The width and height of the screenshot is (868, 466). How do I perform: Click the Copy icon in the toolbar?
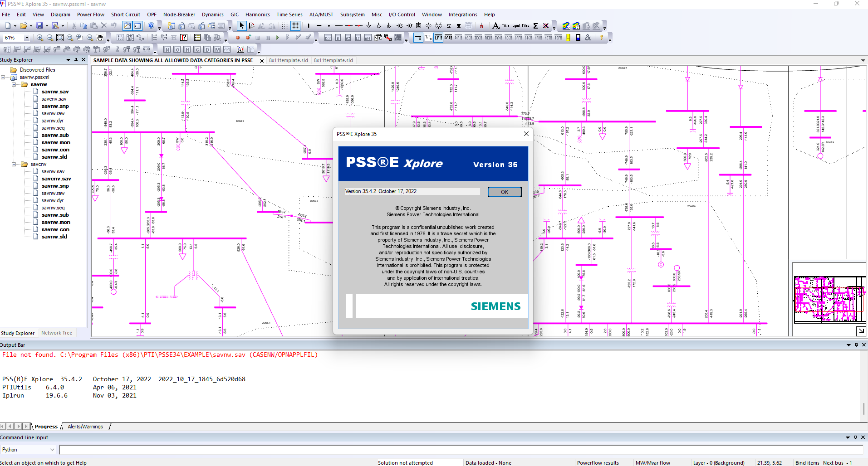tap(84, 26)
